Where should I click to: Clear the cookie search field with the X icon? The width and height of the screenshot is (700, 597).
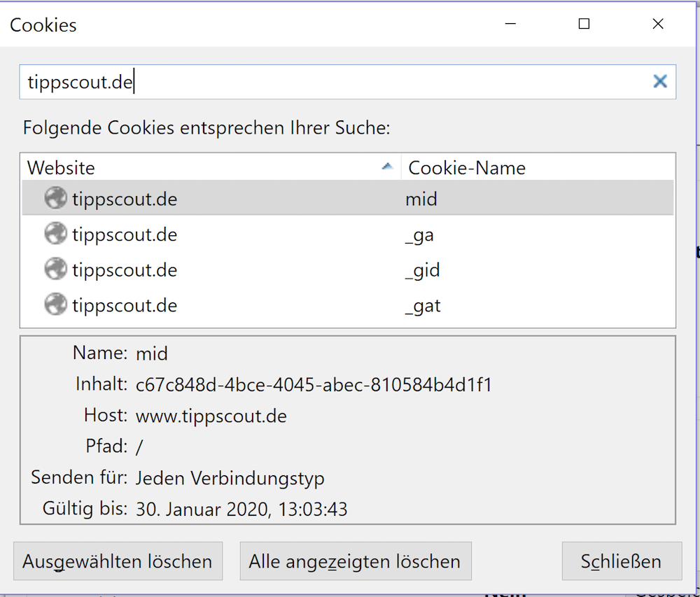(x=660, y=81)
